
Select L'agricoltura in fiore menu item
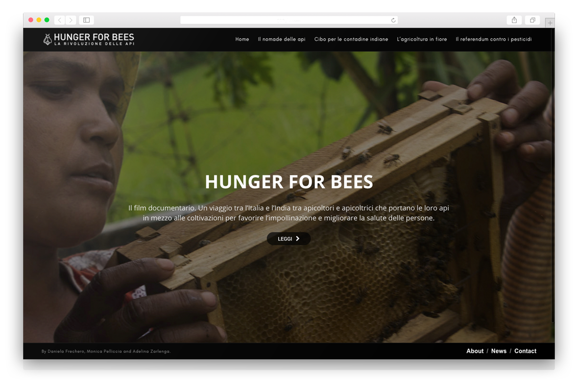422,39
